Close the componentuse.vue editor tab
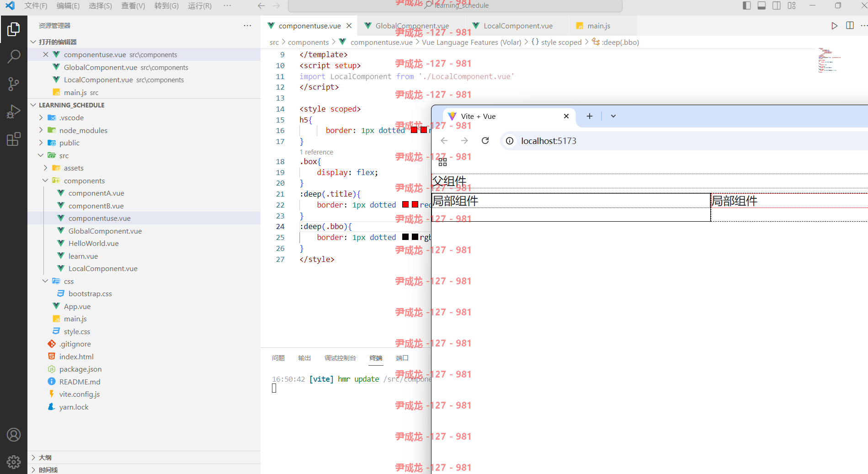868x474 pixels. coord(349,26)
